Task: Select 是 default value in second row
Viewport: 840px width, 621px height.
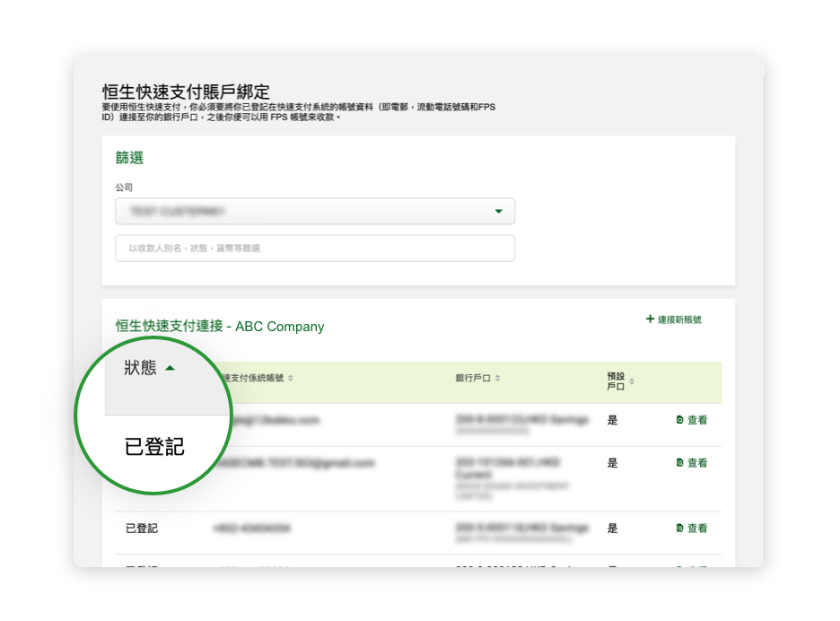Action: tap(612, 463)
